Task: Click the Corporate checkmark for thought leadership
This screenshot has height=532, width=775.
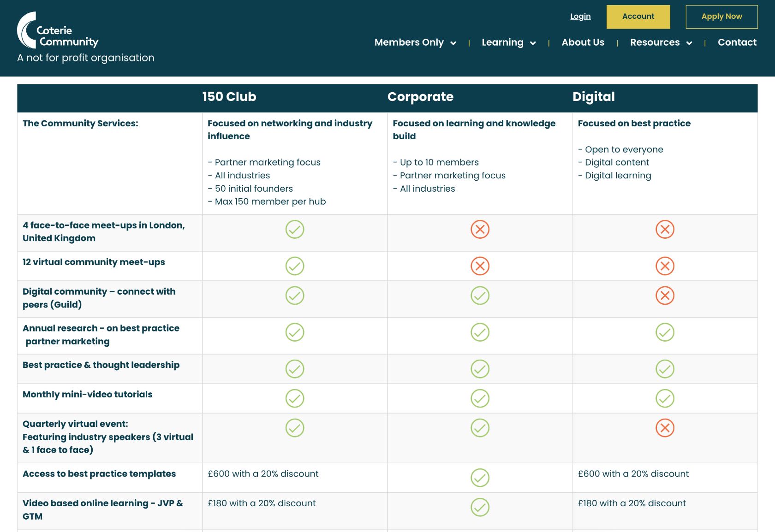Action: click(480, 369)
